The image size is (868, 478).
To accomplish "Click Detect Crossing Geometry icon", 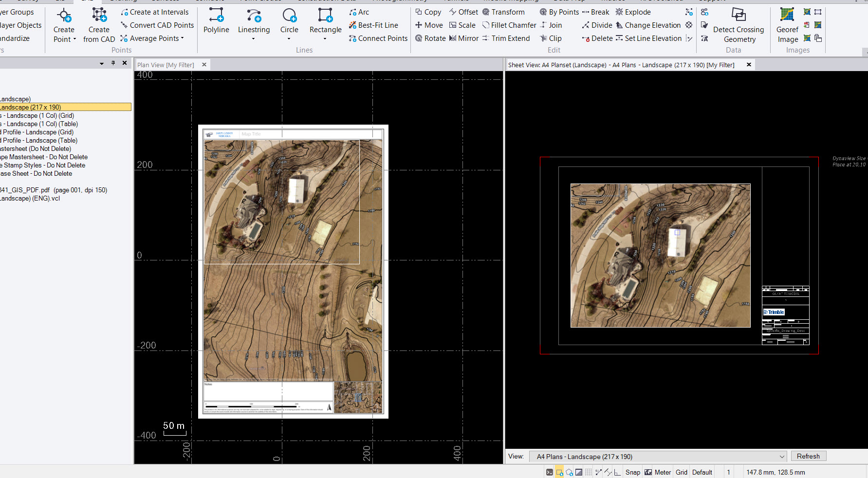I will click(x=739, y=16).
